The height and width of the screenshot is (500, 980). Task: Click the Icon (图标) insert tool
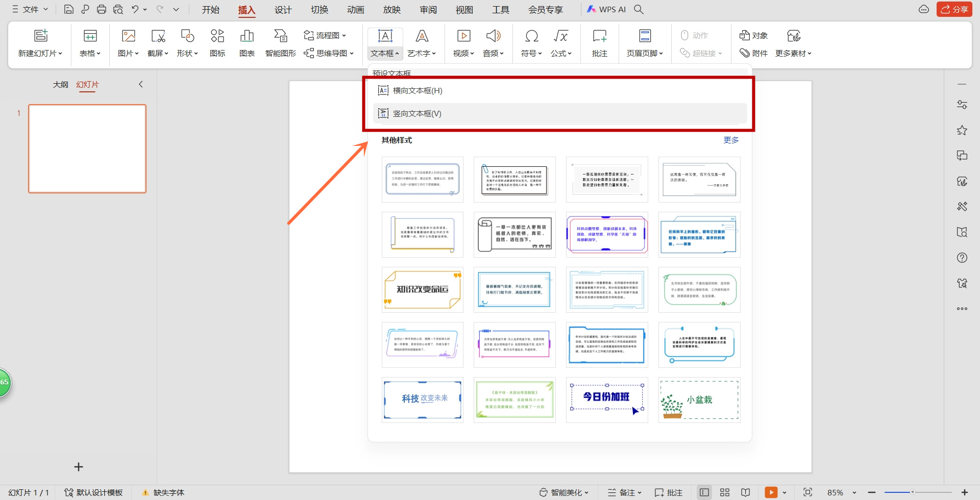pyautogui.click(x=217, y=42)
